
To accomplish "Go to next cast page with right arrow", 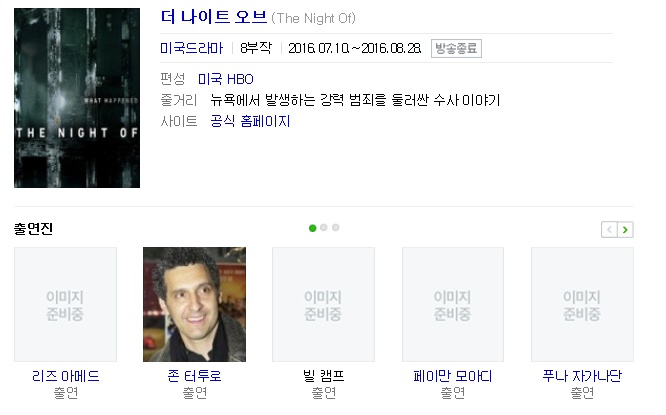I will (625, 230).
